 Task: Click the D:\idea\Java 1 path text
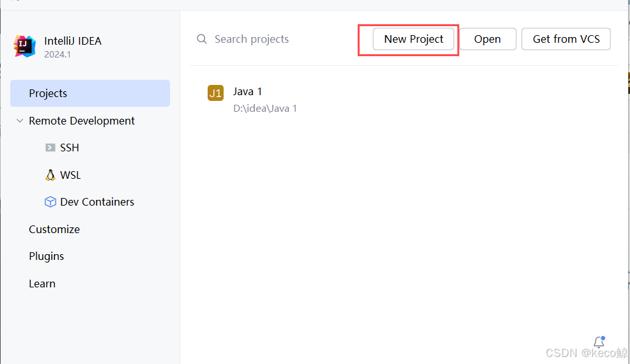[x=265, y=109]
